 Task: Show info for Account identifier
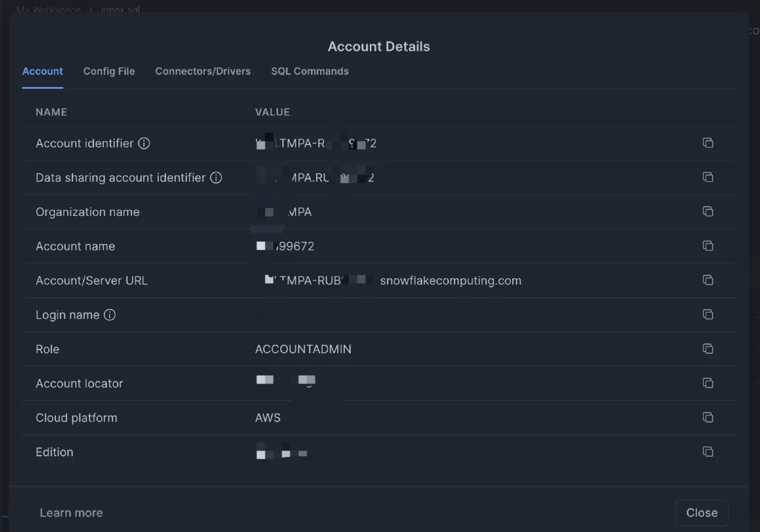click(144, 143)
